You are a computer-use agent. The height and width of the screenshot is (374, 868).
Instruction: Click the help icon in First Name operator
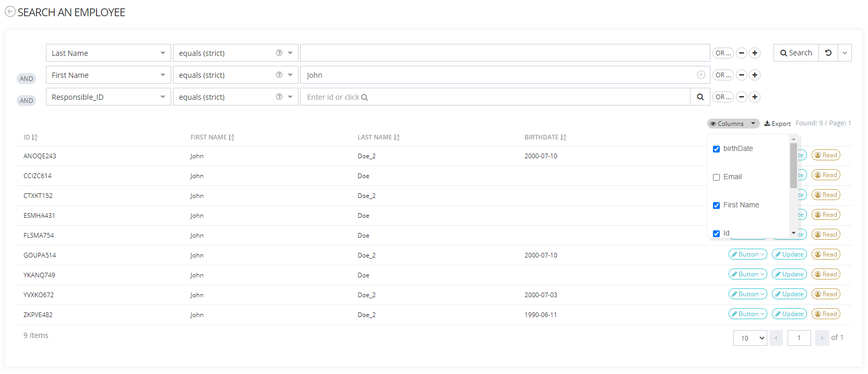279,75
